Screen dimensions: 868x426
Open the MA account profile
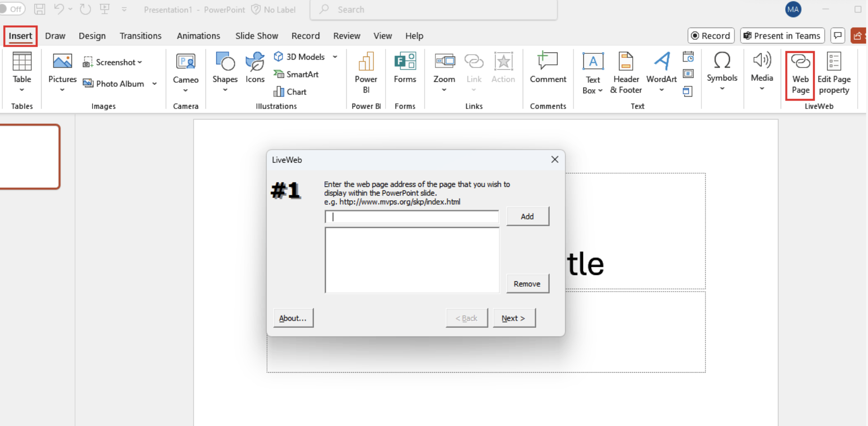coord(793,9)
